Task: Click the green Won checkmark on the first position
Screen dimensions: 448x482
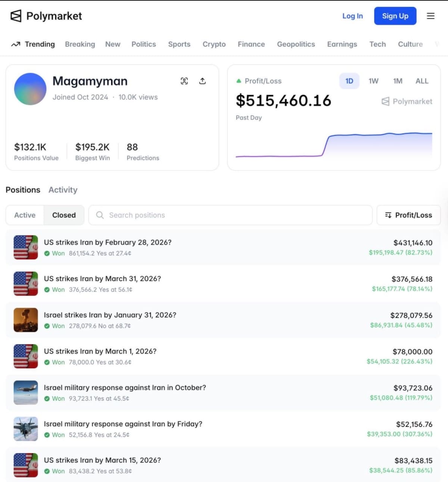Action: tap(47, 253)
